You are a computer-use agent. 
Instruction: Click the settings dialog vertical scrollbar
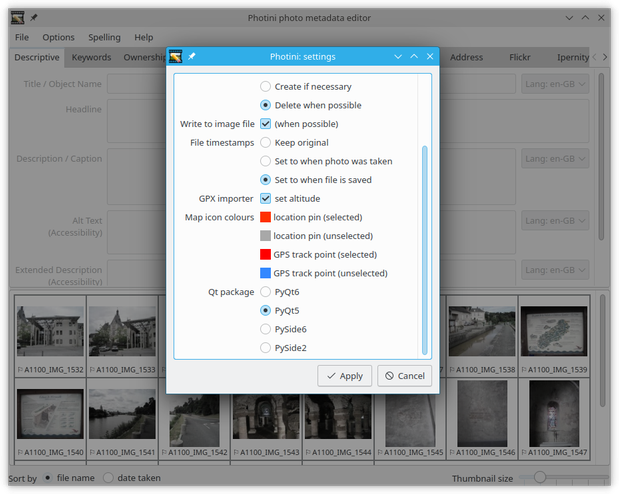[425, 250]
